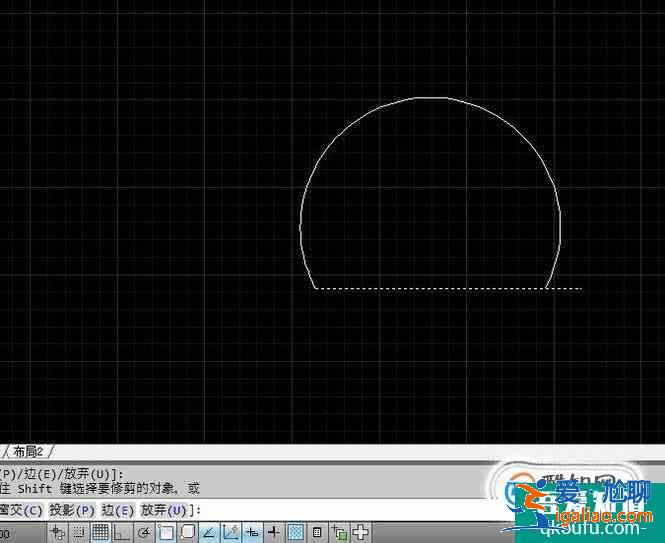The height and width of the screenshot is (543, 665).
Task: Toggle Object Snap Tracking icon
Action: pos(209,532)
